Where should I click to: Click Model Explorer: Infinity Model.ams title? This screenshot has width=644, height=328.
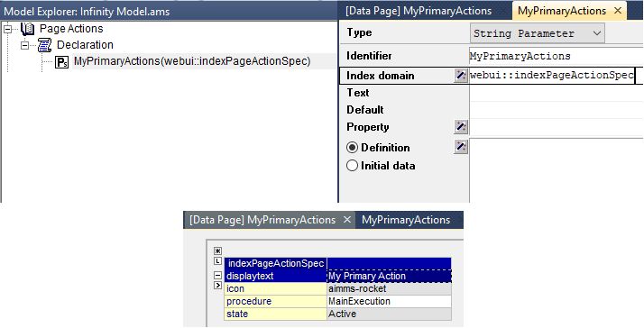[87, 11]
